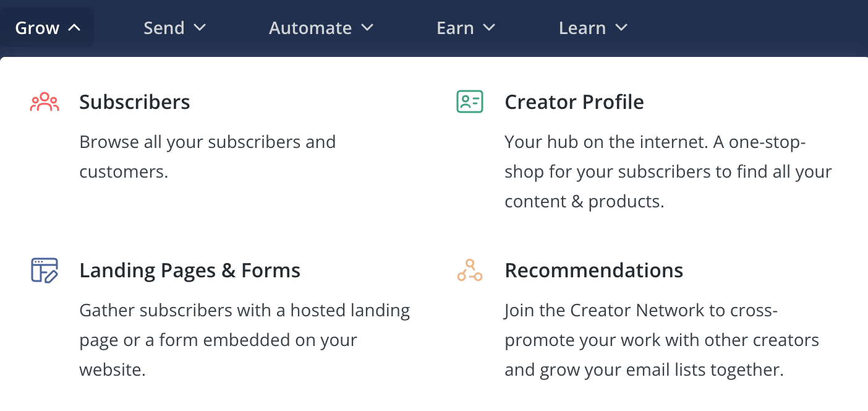Screen dimensions: 868x411
Task: Expand the Earn dropdown chevron
Action: click(489, 28)
